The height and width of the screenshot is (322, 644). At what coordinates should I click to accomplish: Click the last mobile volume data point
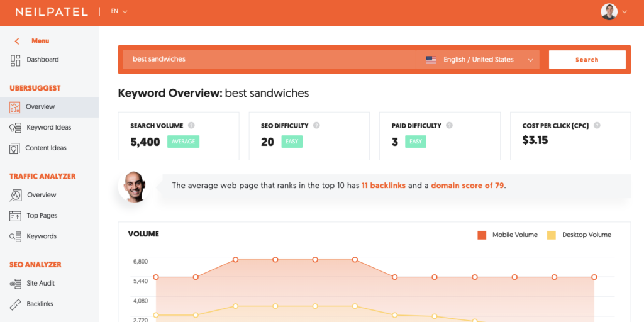pos(594,277)
